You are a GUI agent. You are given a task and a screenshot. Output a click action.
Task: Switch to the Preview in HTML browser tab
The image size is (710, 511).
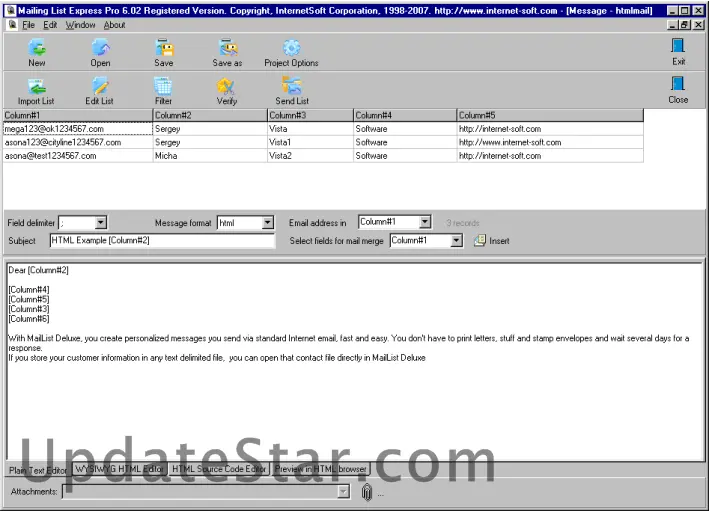pyautogui.click(x=321, y=469)
